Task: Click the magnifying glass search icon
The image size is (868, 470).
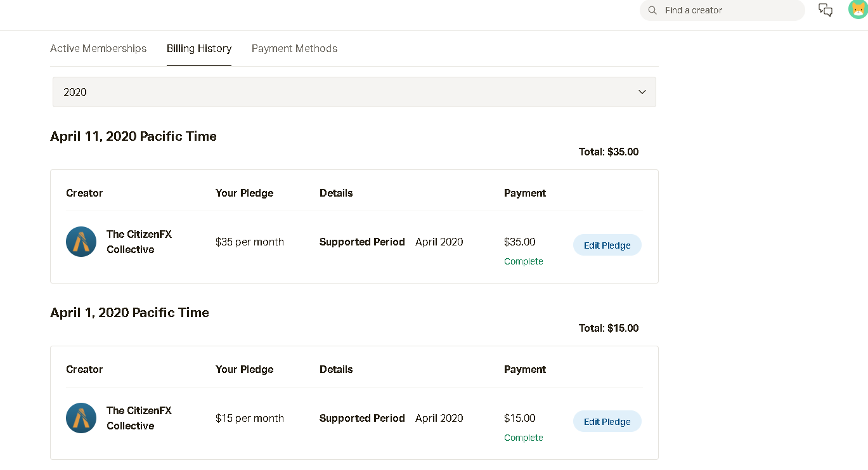Action: coord(652,10)
